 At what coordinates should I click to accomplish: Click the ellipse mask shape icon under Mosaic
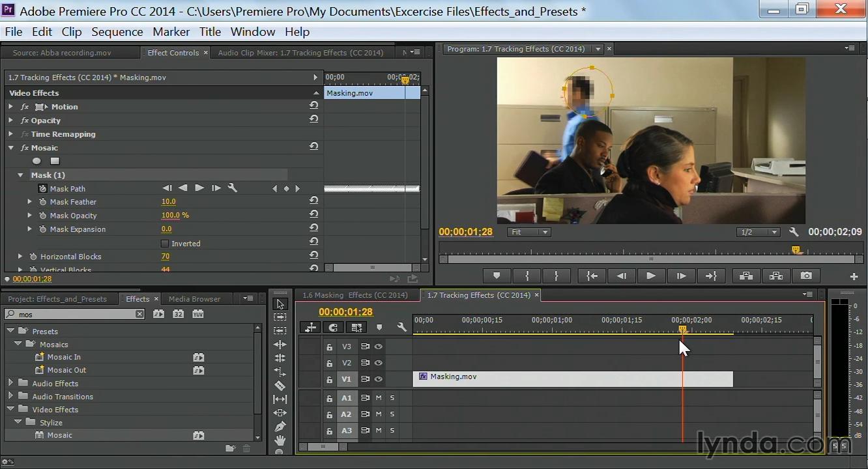(x=37, y=162)
